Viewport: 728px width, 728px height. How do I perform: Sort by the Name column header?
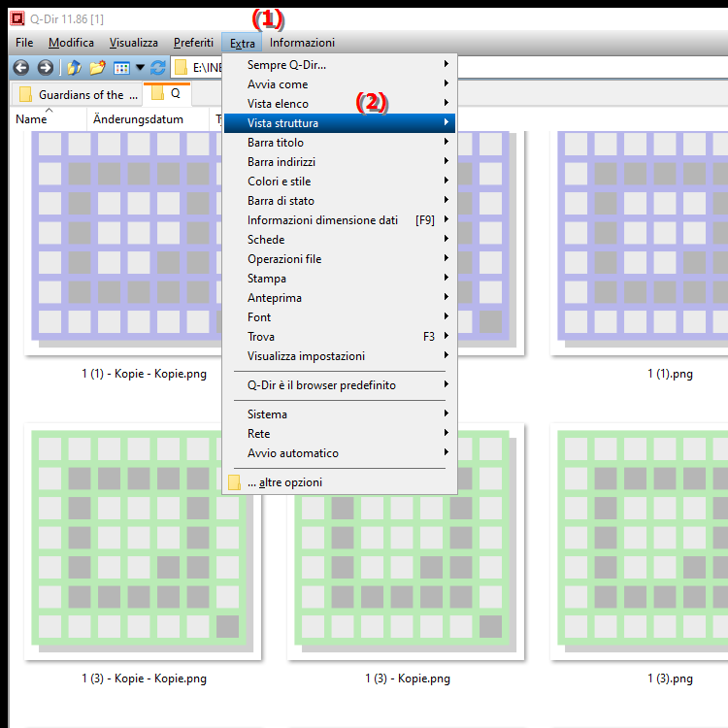point(48,119)
